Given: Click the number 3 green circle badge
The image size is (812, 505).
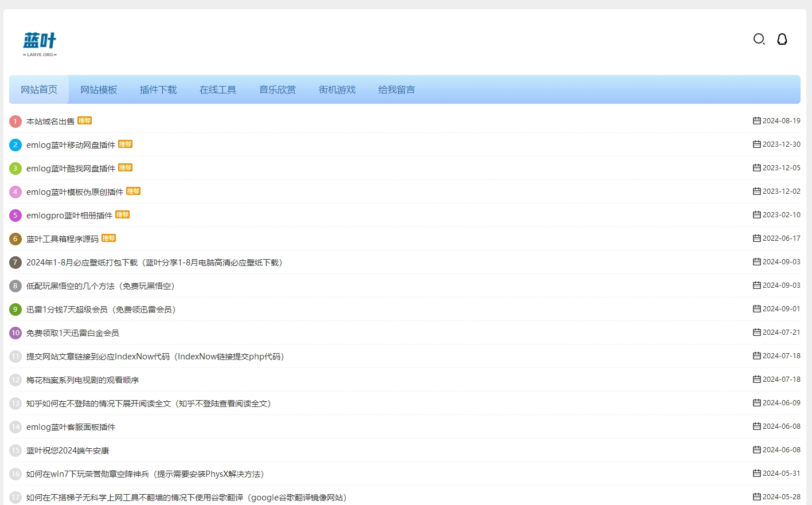Looking at the screenshot, I should 15,169.
